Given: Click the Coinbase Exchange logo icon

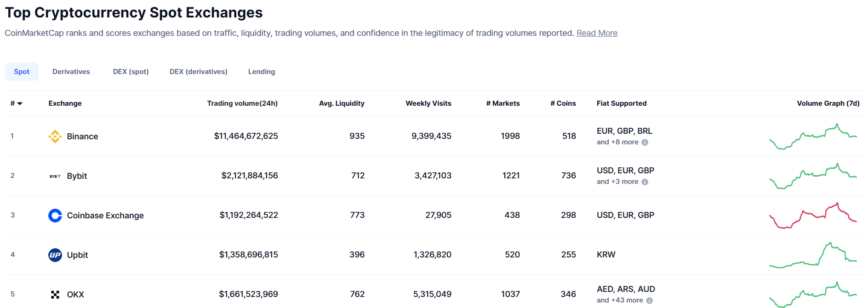Looking at the screenshot, I should [55, 216].
